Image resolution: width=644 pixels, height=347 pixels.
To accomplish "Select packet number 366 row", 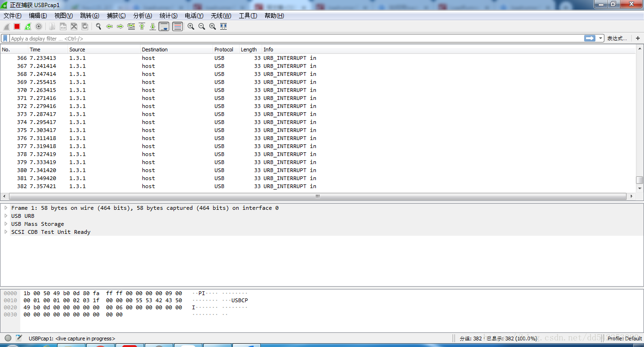I will tap(318, 58).
